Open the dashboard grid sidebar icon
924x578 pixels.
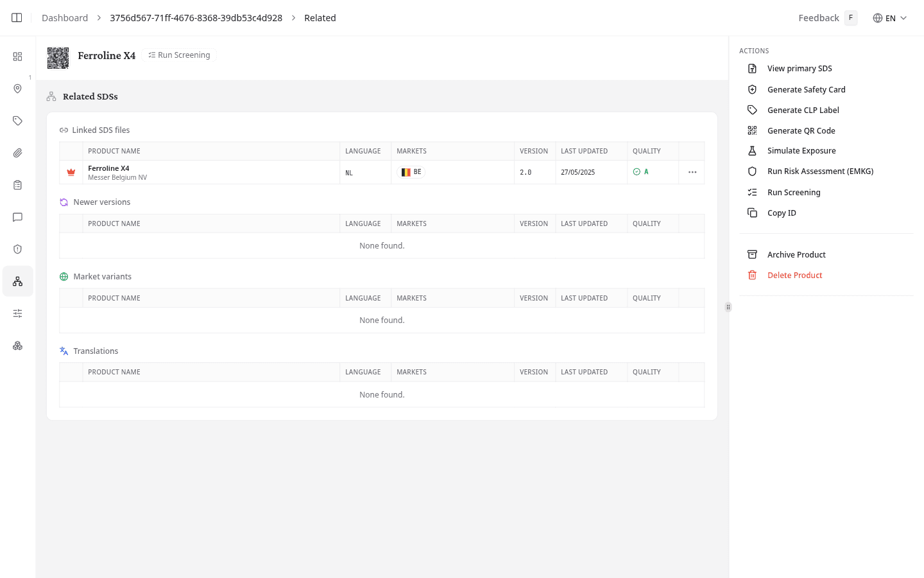click(17, 57)
